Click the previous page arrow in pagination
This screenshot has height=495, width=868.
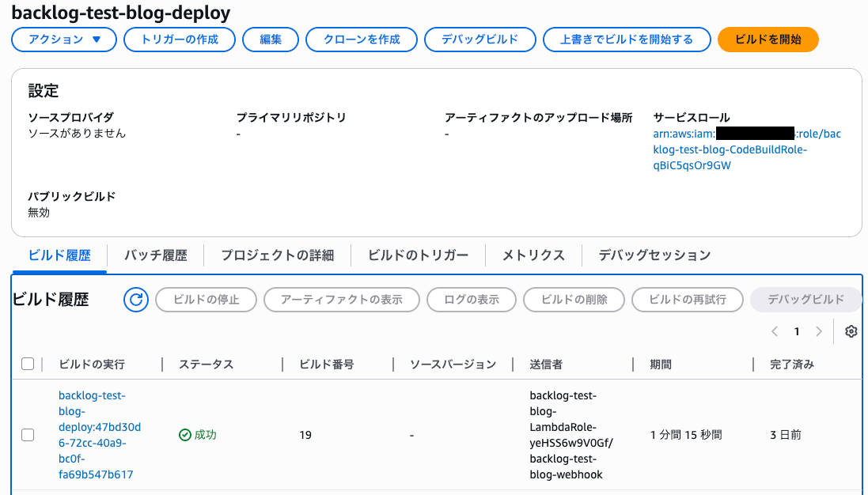tap(775, 331)
